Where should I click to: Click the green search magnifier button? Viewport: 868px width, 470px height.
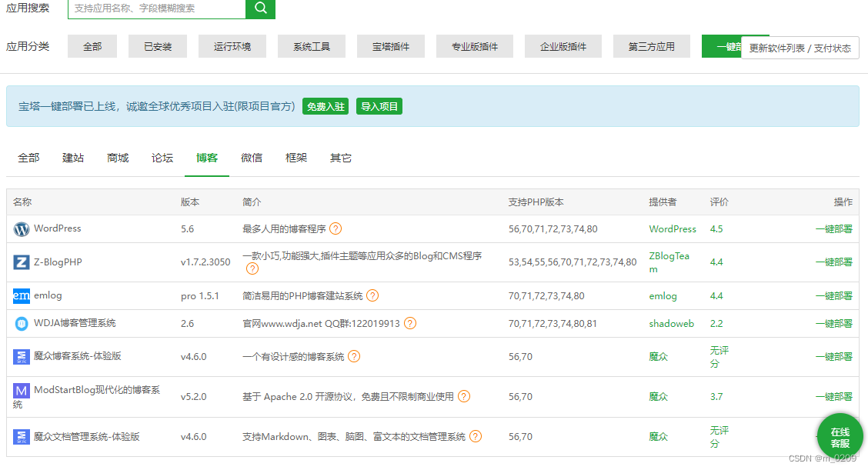tap(260, 8)
